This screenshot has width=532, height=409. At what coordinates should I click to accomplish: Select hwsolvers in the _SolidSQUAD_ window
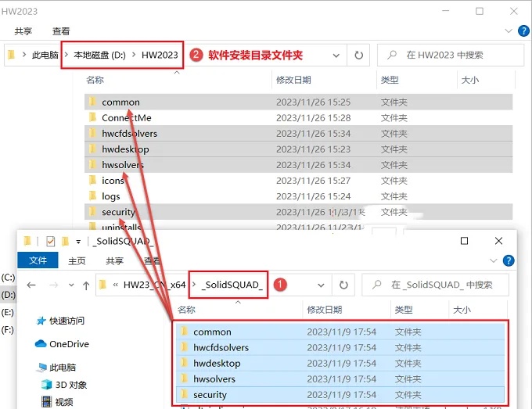pyautogui.click(x=340, y=379)
